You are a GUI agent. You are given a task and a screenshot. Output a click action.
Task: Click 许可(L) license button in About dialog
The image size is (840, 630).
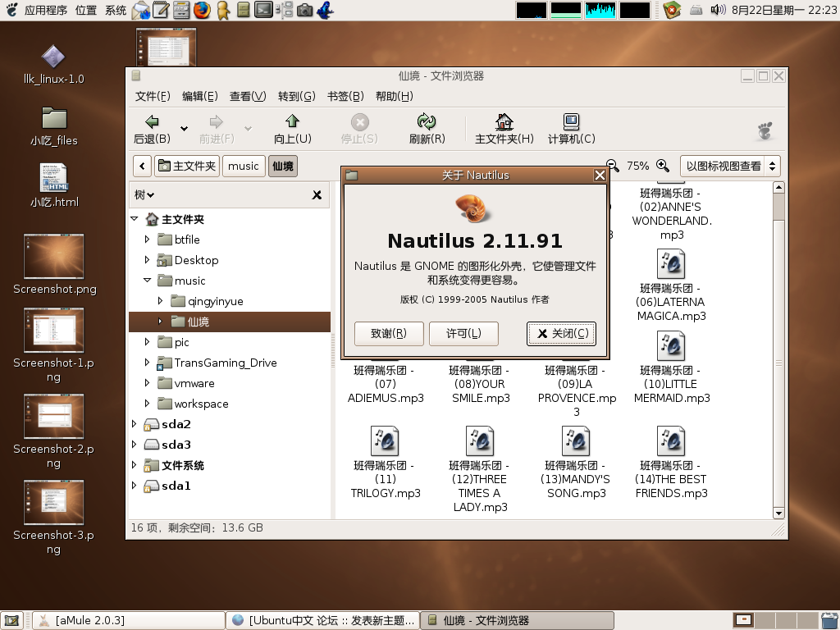[x=464, y=334]
